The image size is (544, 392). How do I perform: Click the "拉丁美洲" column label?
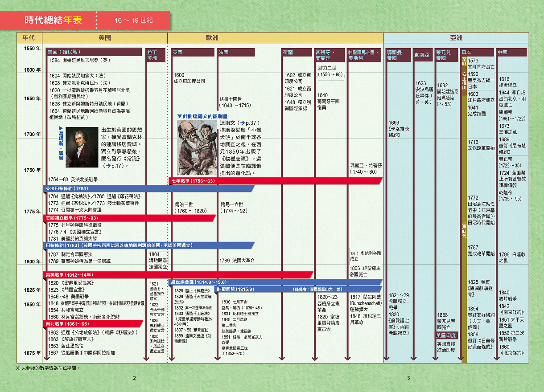tap(156, 55)
